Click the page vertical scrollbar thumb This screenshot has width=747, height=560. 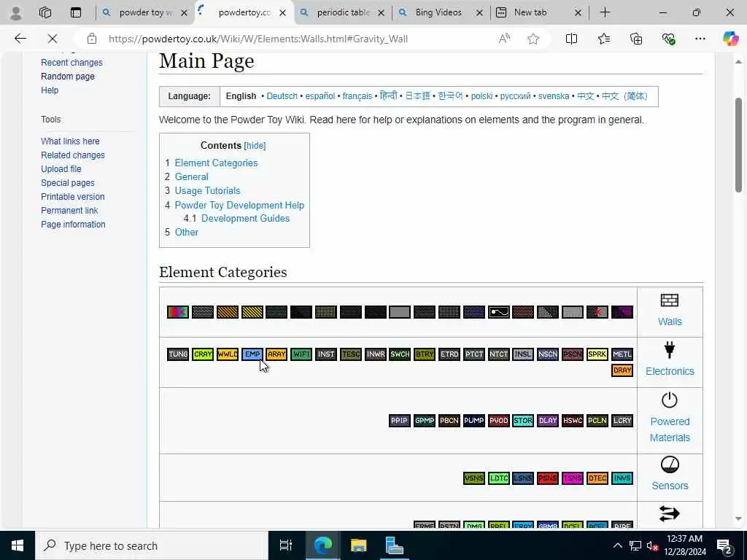tap(738, 145)
